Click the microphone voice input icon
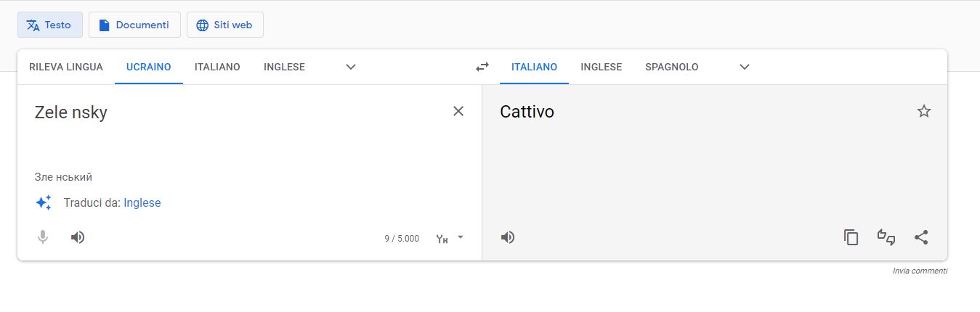980x312 pixels. [x=43, y=237]
